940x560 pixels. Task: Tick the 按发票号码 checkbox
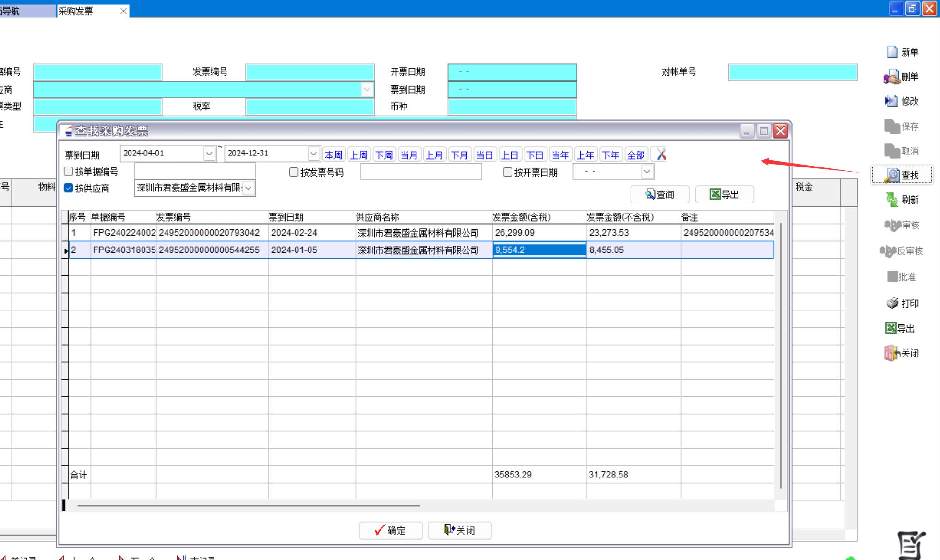point(294,172)
